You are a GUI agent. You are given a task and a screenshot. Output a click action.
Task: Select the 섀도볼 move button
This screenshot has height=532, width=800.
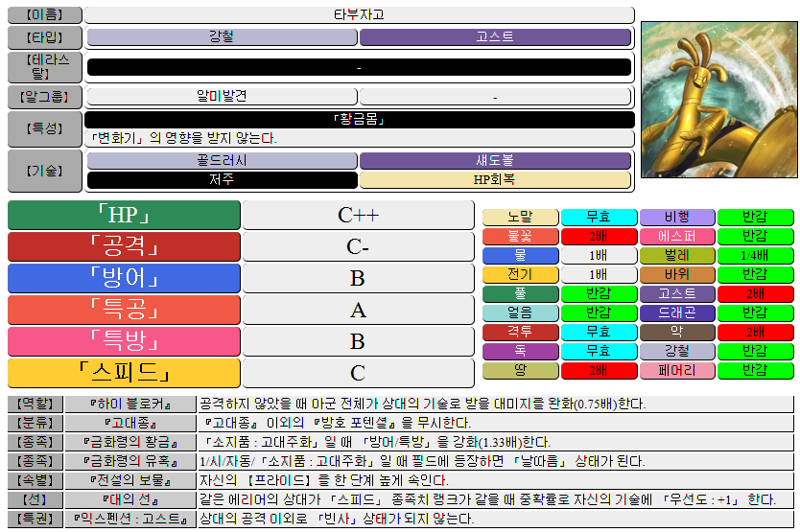[495, 161]
